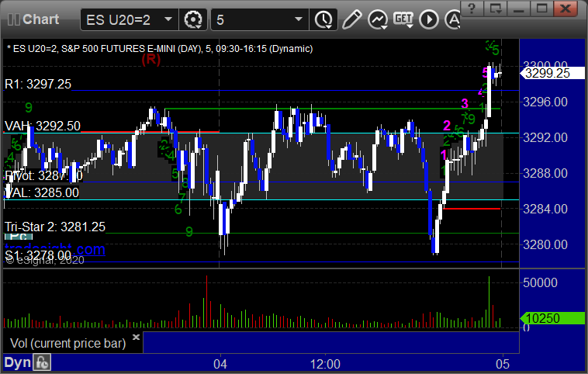Image resolution: width=588 pixels, height=374 pixels.
Task: Open the tradesight.com link
Action: point(55,249)
